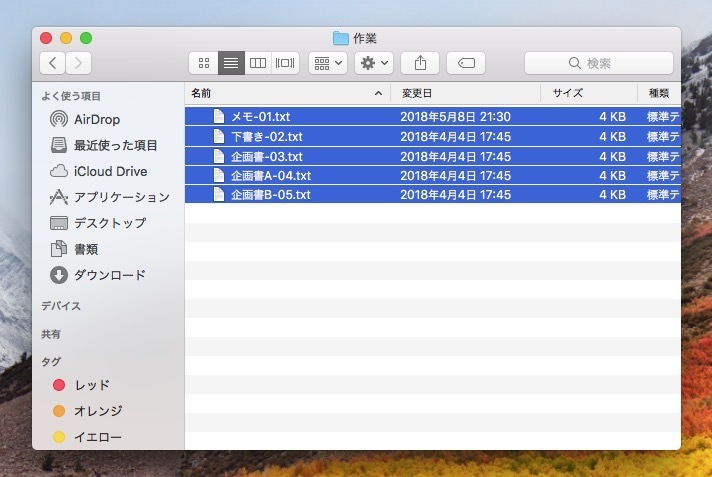The height and width of the screenshot is (477, 712).
Task: Click the Edit Tags button
Action: click(466, 63)
